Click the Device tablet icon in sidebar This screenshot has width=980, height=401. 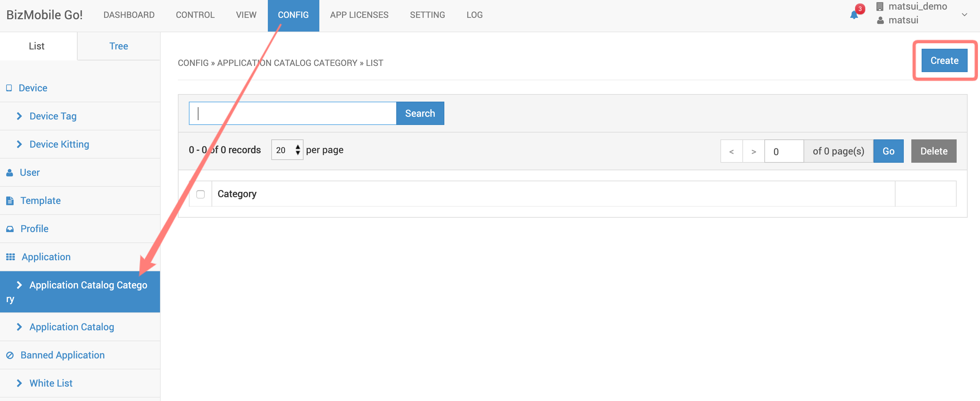pos(9,88)
